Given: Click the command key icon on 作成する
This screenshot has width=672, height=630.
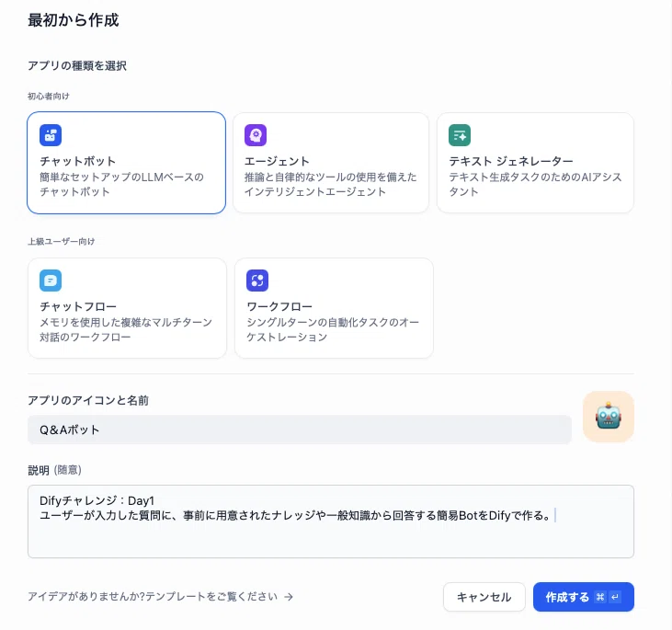Looking at the screenshot, I should [600, 597].
